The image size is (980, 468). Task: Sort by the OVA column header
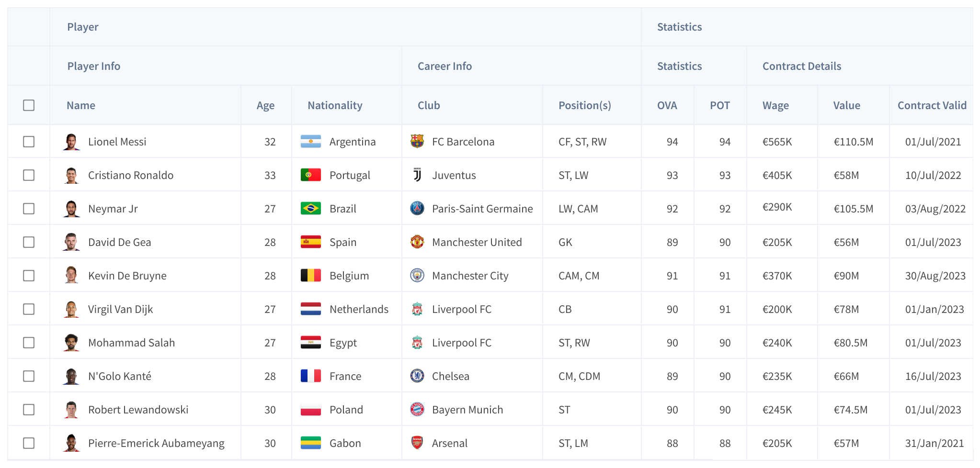[x=667, y=105]
